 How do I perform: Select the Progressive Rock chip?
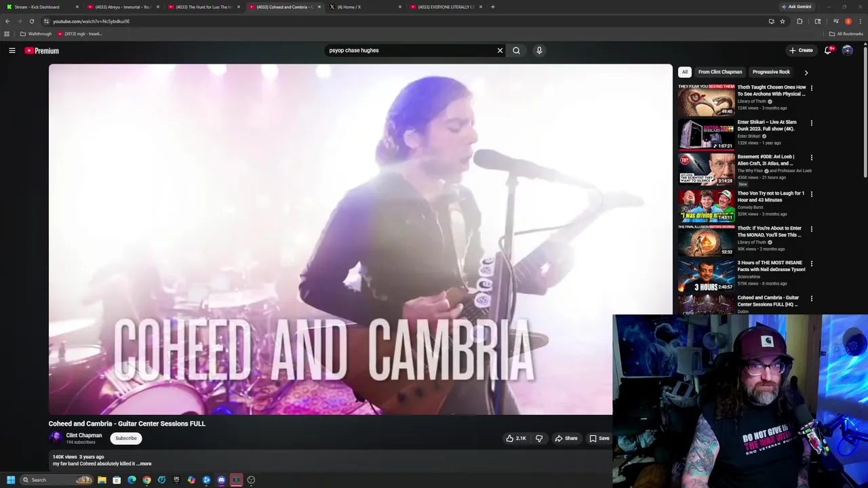pos(771,72)
